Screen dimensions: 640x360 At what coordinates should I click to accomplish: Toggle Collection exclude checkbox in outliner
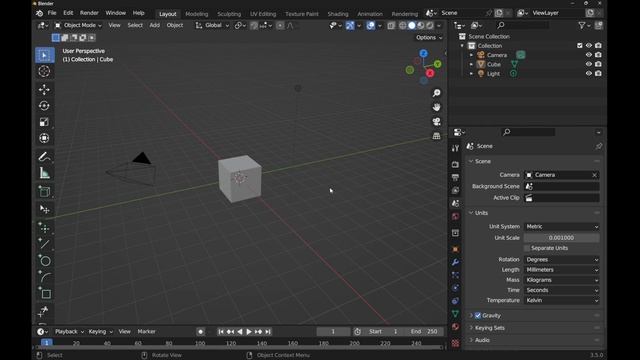click(x=580, y=45)
